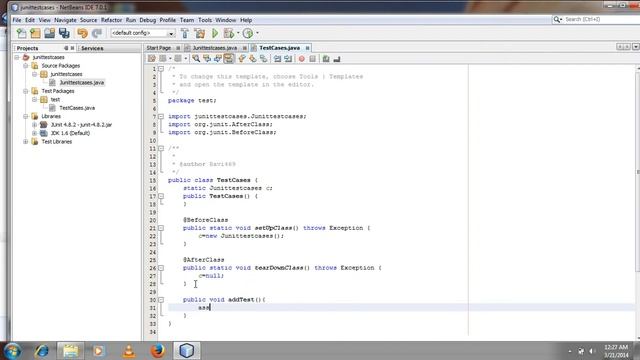Click first icon in editor toolbar

point(152,59)
